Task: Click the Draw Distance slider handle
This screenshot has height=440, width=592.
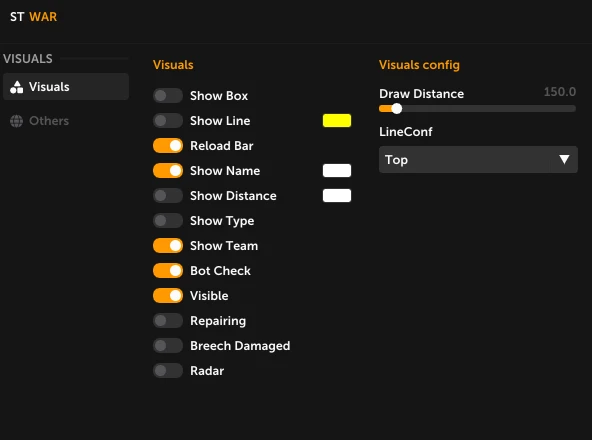Action: click(x=396, y=109)
